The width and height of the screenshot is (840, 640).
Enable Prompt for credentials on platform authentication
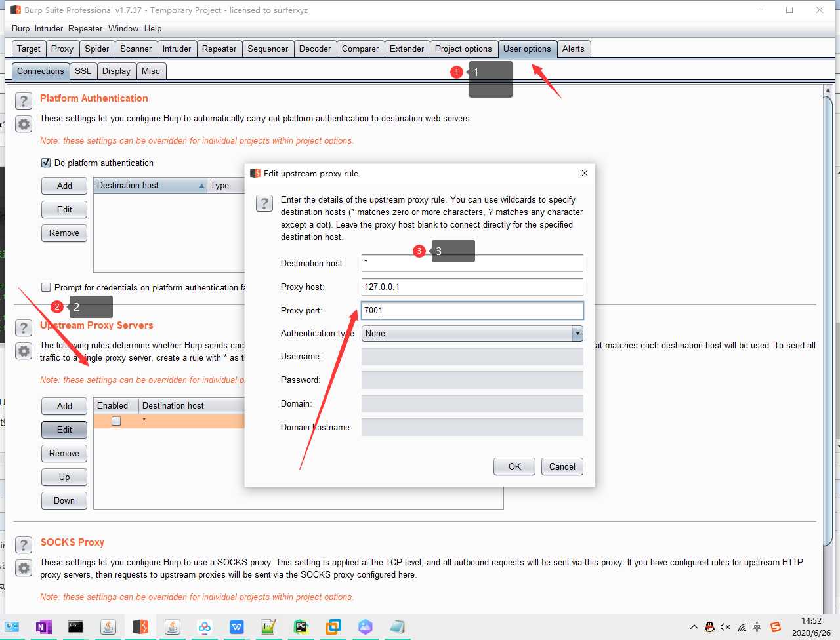click(46, 287)
